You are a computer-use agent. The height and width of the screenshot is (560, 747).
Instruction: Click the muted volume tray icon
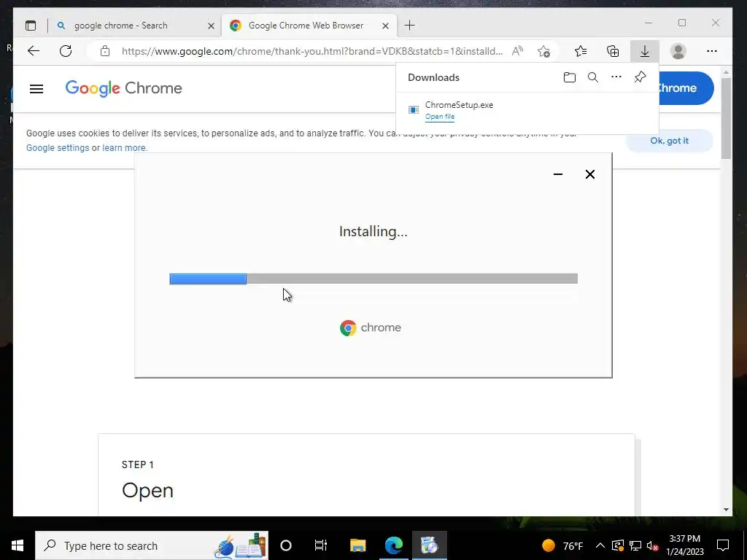coord(653,545)
